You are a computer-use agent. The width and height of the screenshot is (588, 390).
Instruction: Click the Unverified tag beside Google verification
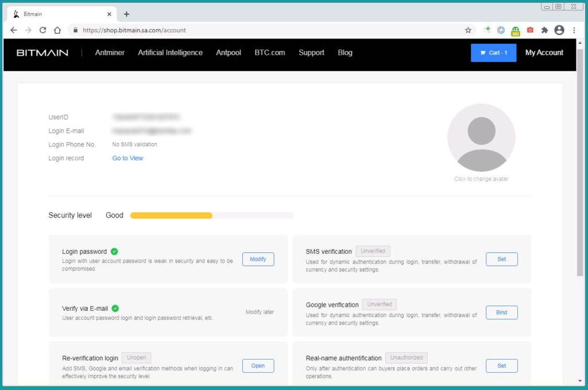point(380,304)
